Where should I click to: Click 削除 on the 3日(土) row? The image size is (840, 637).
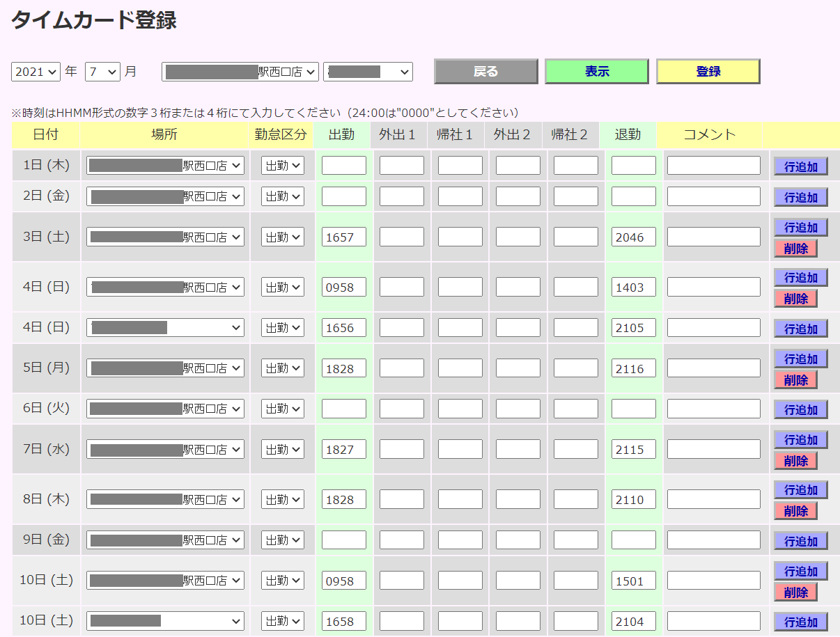click(x=797, y=247)
